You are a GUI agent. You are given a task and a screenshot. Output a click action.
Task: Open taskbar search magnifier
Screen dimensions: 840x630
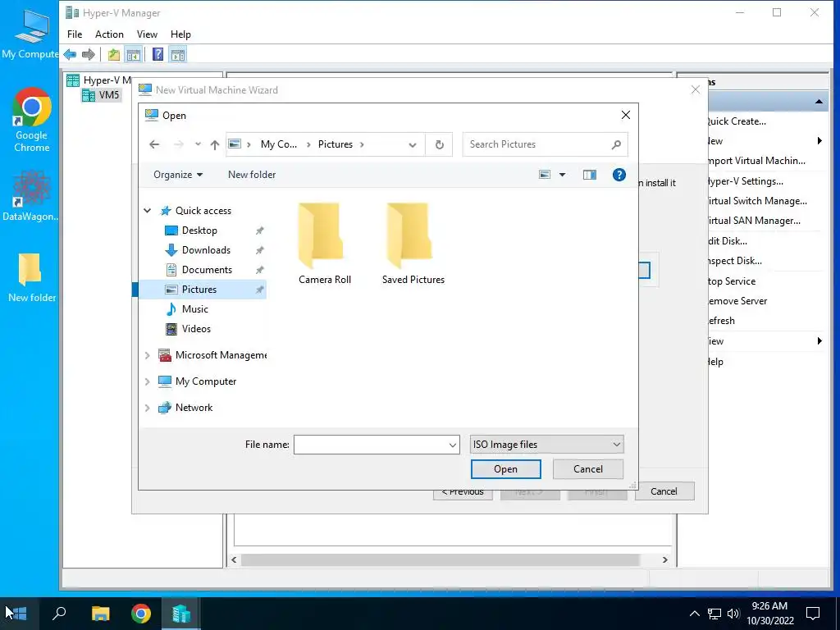click(59, 613)
